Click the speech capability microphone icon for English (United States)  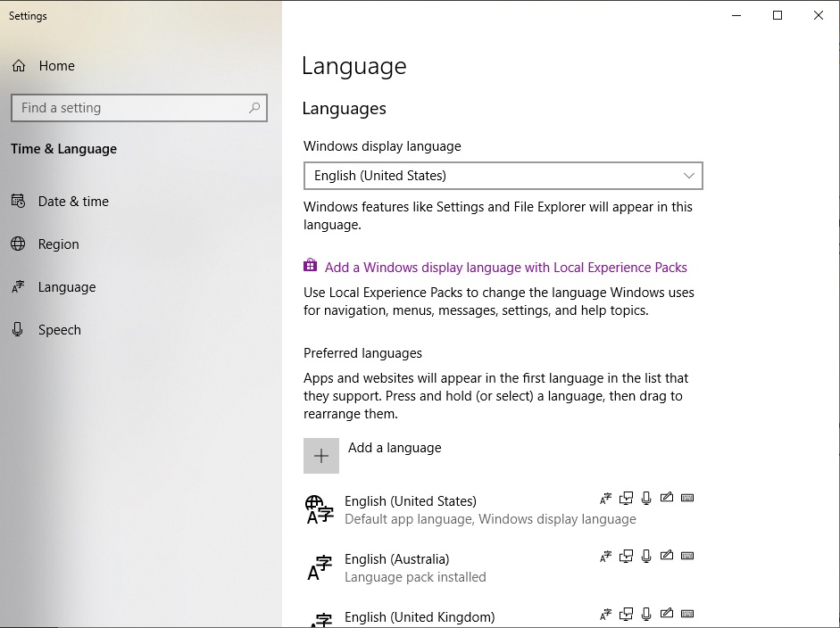pos(645,498)
